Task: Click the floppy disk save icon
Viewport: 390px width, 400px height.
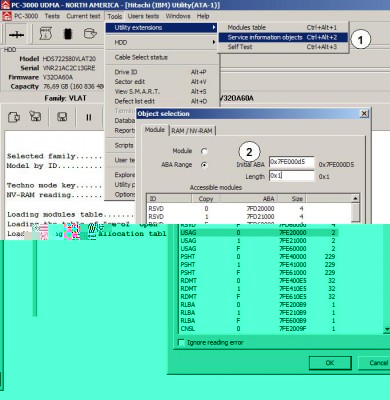Action: tap(62, 117)
